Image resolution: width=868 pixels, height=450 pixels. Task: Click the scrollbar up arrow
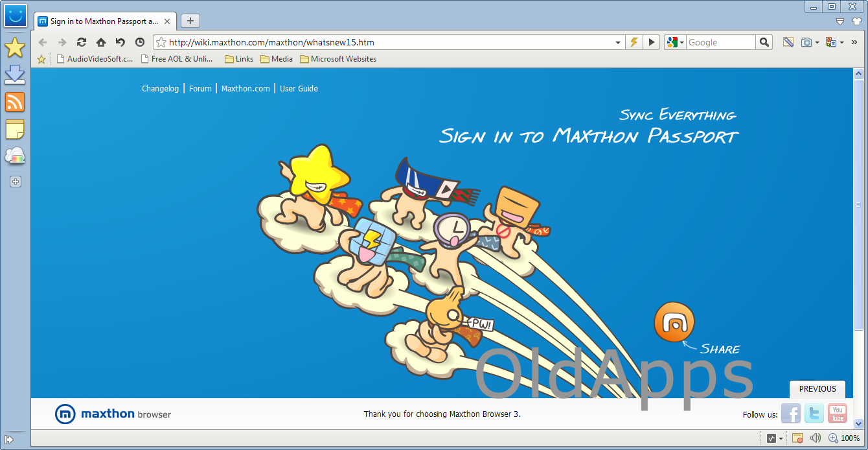(859, 73)
